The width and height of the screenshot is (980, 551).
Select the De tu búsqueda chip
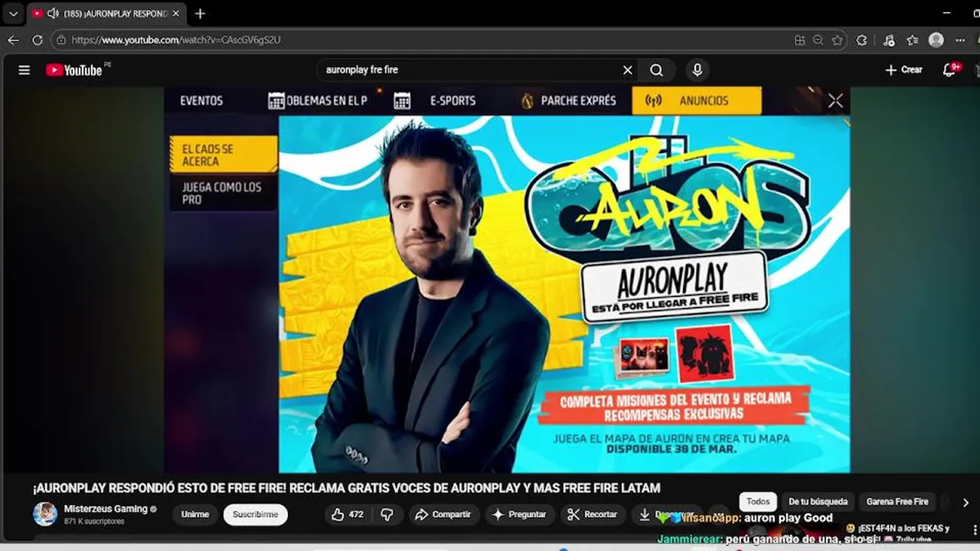tap(818, 501)
